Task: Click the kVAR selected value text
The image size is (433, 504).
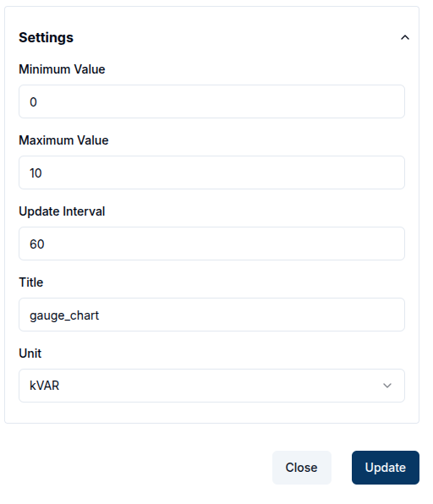Action: pyautogui.click(x=44, y=386)
